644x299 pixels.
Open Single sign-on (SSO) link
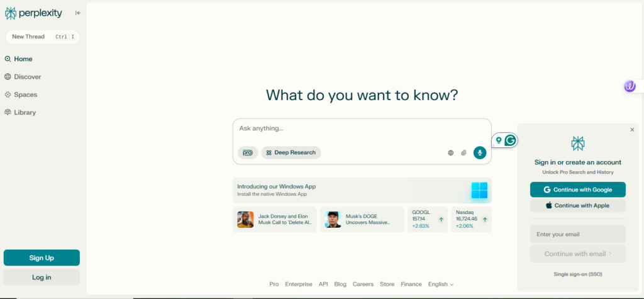[577, 274]
